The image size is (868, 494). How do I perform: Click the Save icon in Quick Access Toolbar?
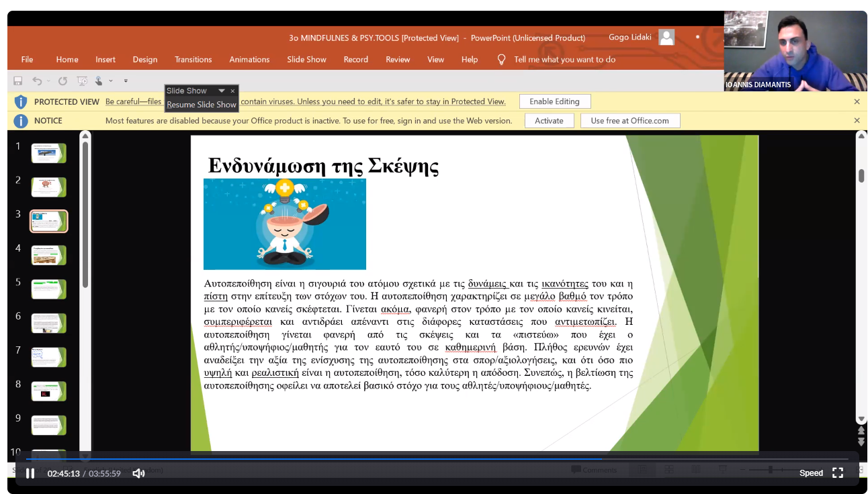click(x=18, y=81)
